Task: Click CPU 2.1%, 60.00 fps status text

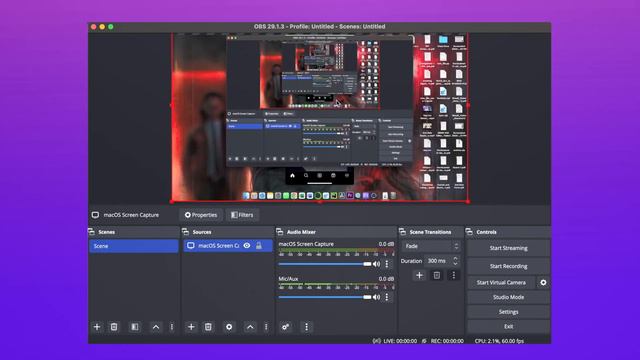Action: tap(499, 341)
